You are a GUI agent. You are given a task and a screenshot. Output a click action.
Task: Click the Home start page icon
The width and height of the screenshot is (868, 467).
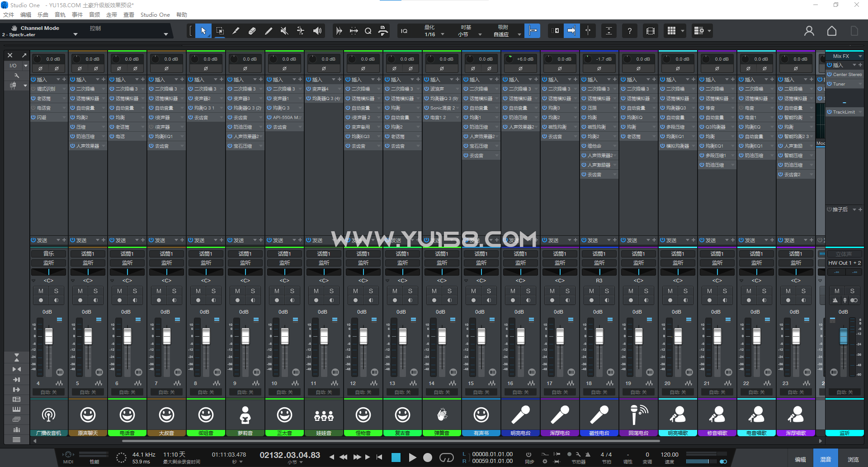pos(831,31)
